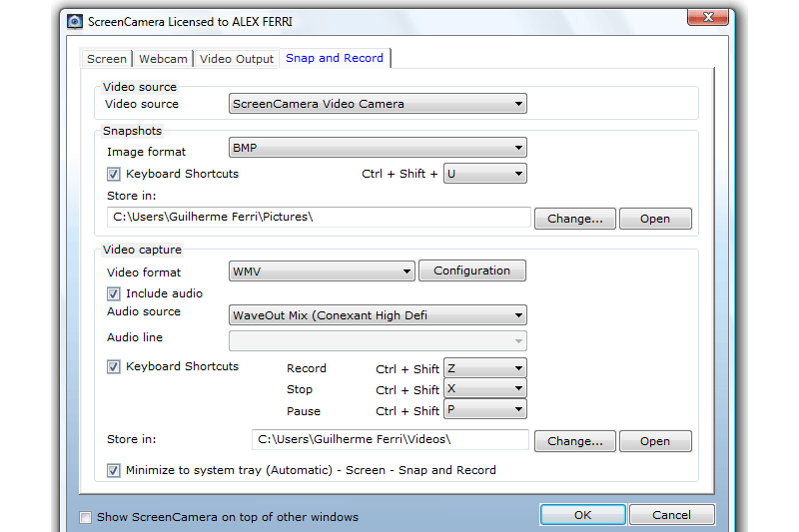
Task: Toggle Video capture Keyboard Shortcuts checkbox
Action: click(x=114, y=366)
